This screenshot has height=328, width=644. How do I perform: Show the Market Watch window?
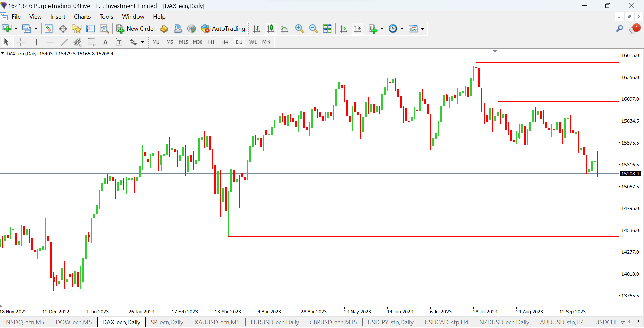(x=49, y=29)
